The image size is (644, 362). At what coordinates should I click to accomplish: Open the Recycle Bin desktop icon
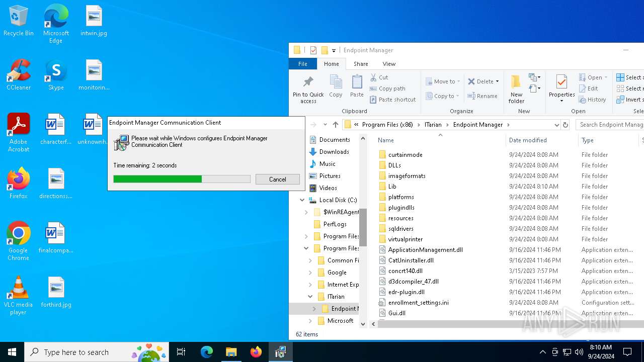[x=19, y=21]
